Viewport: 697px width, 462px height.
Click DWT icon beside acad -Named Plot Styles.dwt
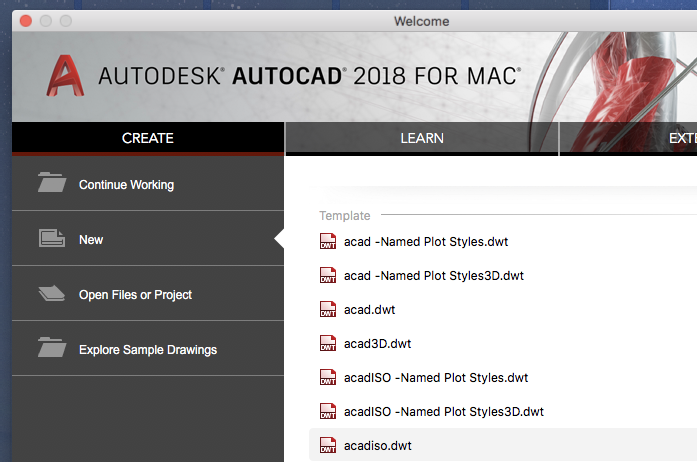click(x=328, y=241)
